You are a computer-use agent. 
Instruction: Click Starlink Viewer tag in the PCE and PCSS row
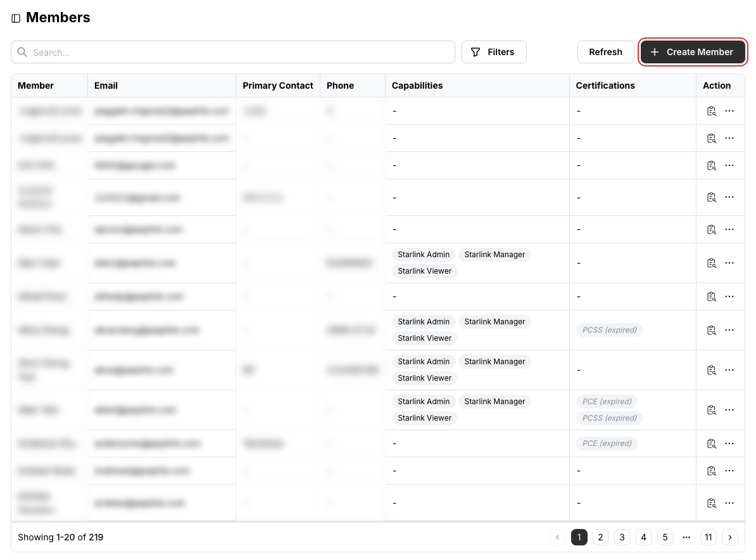tap(425, 417)
